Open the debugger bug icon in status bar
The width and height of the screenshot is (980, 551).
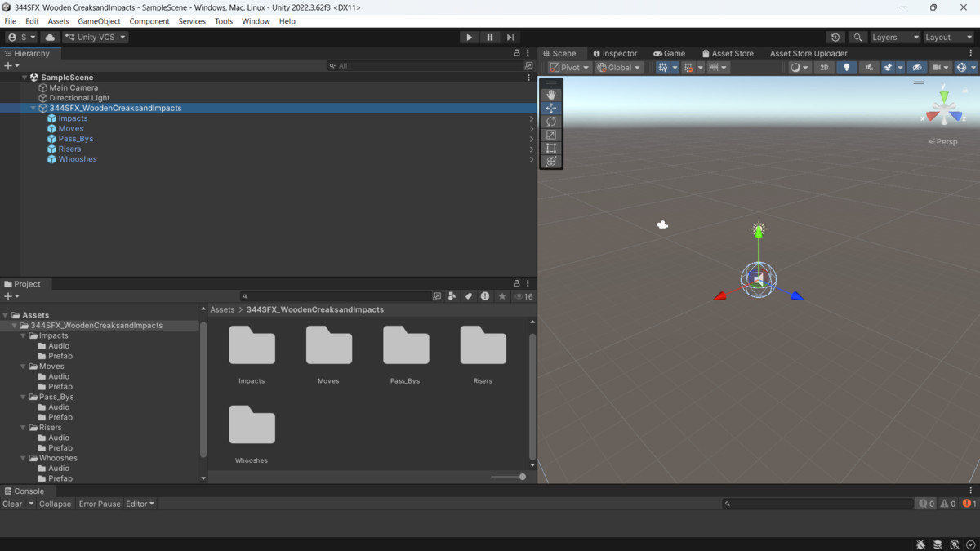[920, 544]
